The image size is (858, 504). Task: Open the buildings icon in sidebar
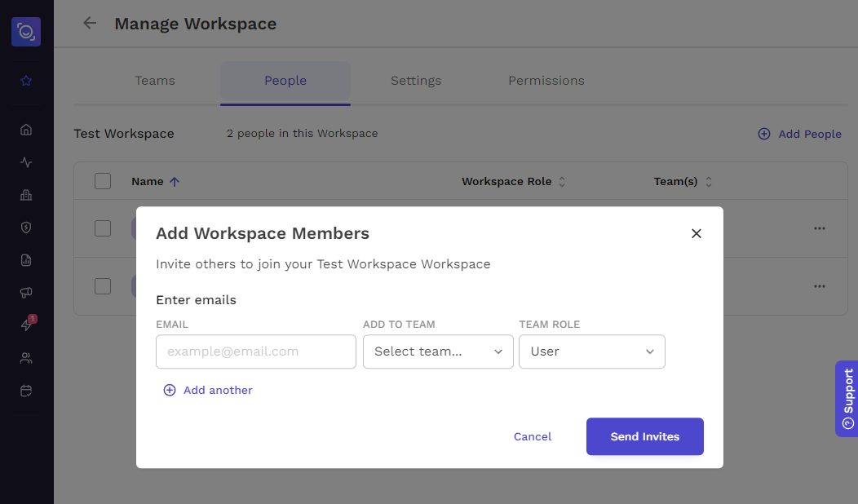coord(26,195)
